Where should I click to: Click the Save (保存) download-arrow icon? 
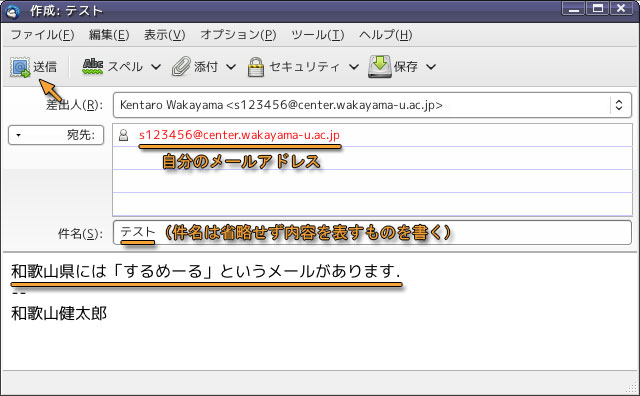[380, 67]
